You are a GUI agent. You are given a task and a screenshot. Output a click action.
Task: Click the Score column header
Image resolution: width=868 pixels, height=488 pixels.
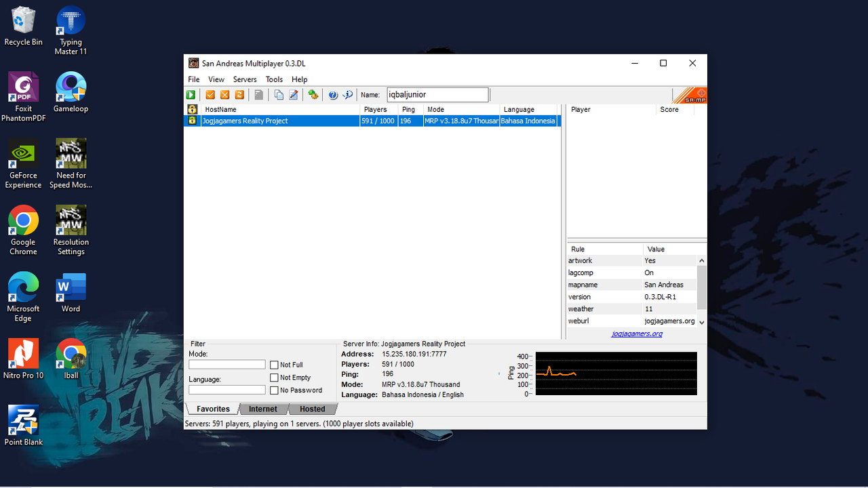[675, 109]
